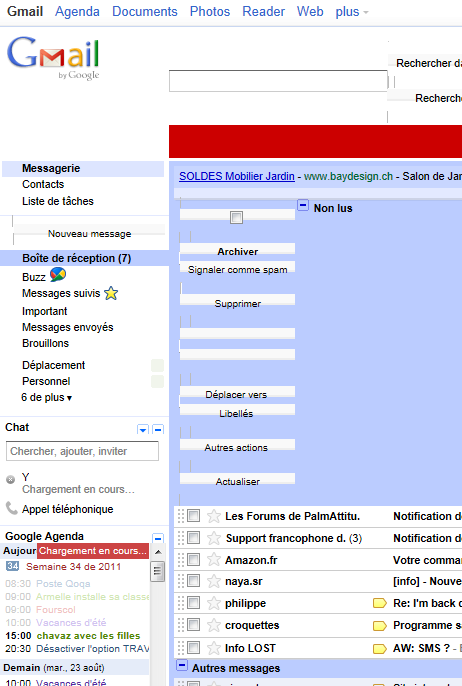
Task: Open the chavaz avec les filles event
Action: 88,636
